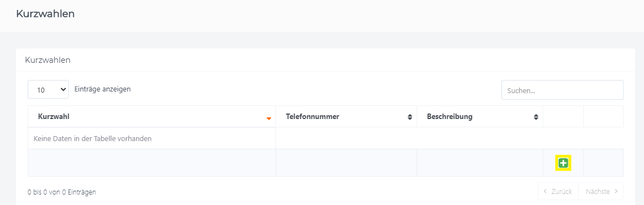Add a new Kurzwahl with green plus icon
644x205 pixels.
point(563,163)
